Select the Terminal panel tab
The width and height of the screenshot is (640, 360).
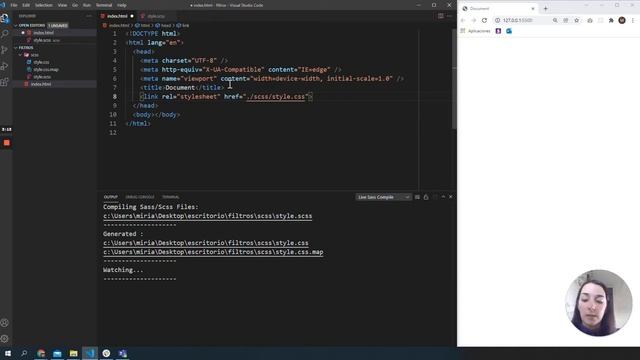click(171, 197)
